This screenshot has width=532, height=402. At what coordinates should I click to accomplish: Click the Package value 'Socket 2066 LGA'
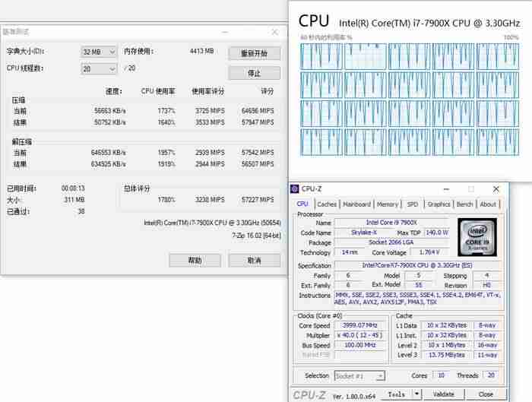pyautogui.click(x=391, y=242)
